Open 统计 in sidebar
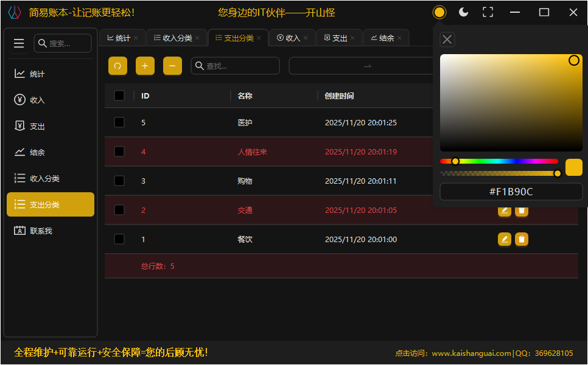The width and height of the screenshot is (588, 365). pos(51,74)
